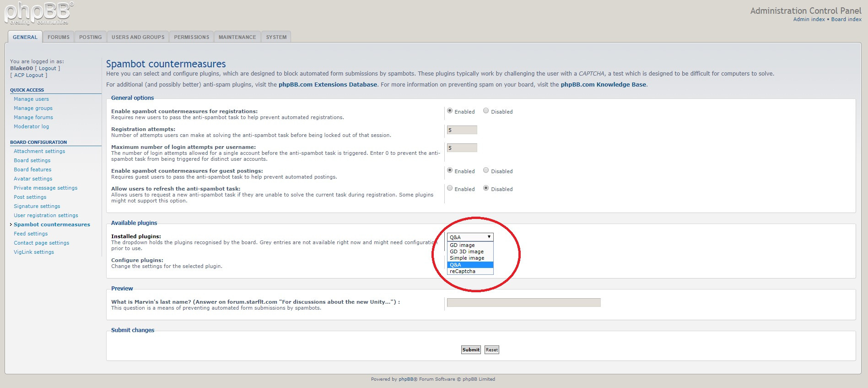Focus the preview question answer field
Viewport: 868px width, 388px height.
click(x=523, y=302)
